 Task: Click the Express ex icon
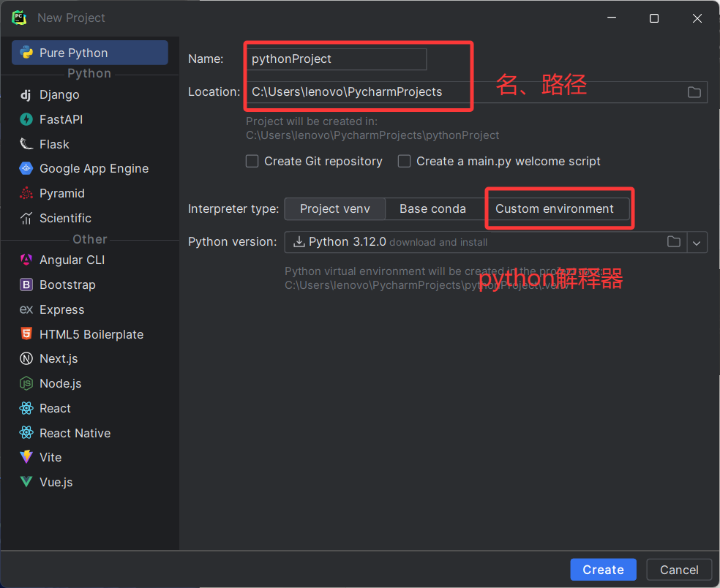click(26, 310)
